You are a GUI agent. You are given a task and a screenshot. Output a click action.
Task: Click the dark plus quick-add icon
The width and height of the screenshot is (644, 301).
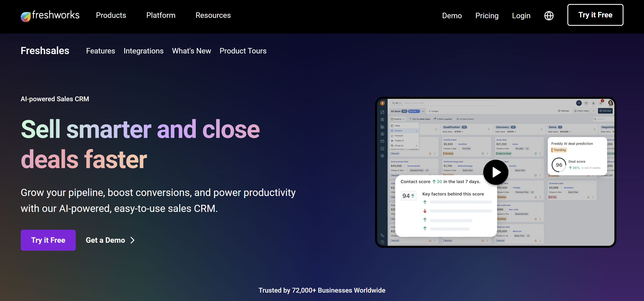click(579, 103)
